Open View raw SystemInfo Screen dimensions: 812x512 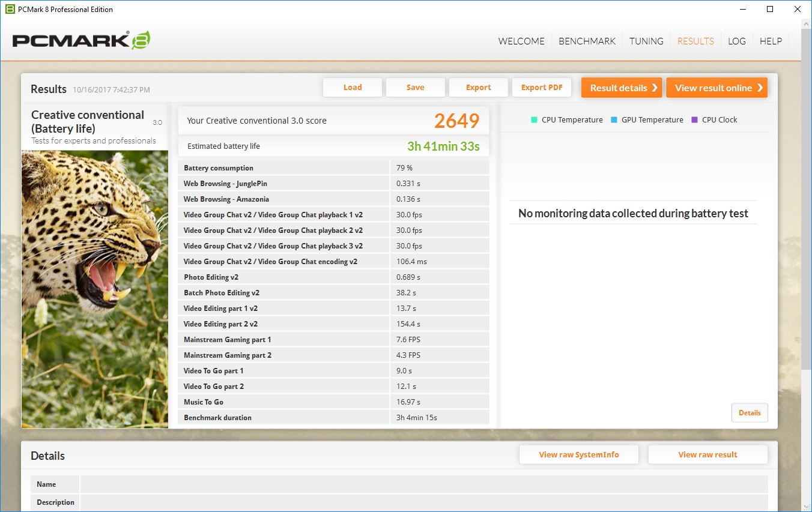coord(578,454)
